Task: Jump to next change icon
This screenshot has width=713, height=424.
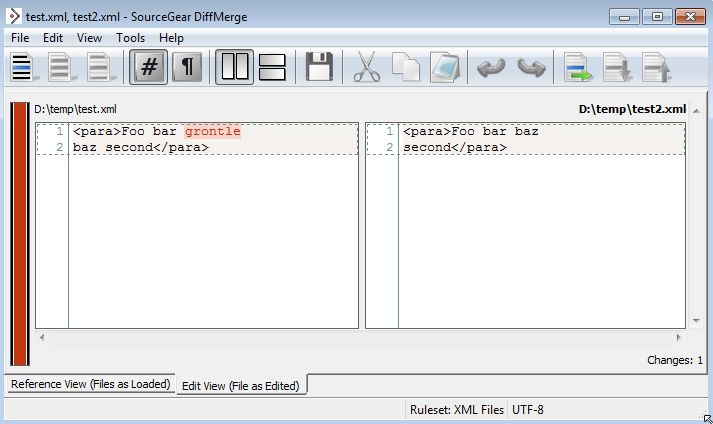Action: 617,67
